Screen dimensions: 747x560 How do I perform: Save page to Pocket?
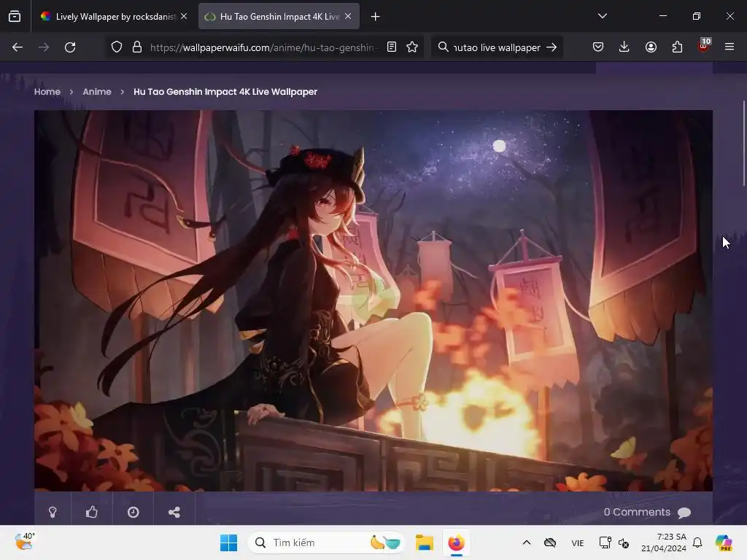point(598,47)
